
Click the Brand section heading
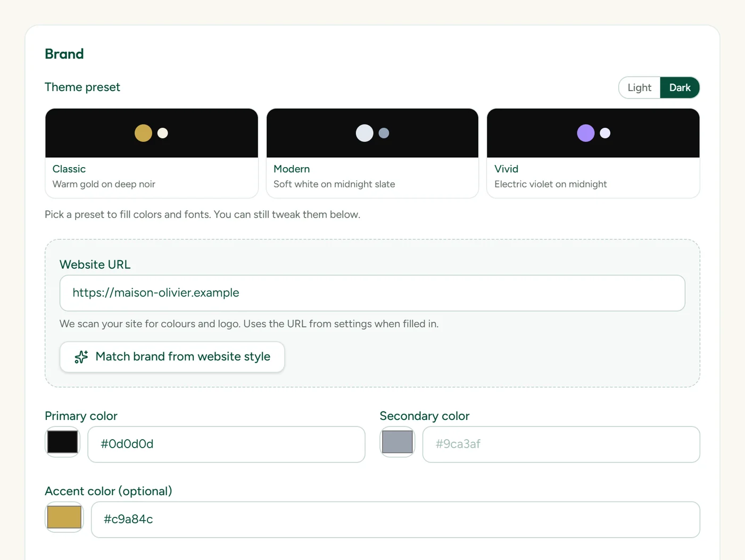click(64, 54)
